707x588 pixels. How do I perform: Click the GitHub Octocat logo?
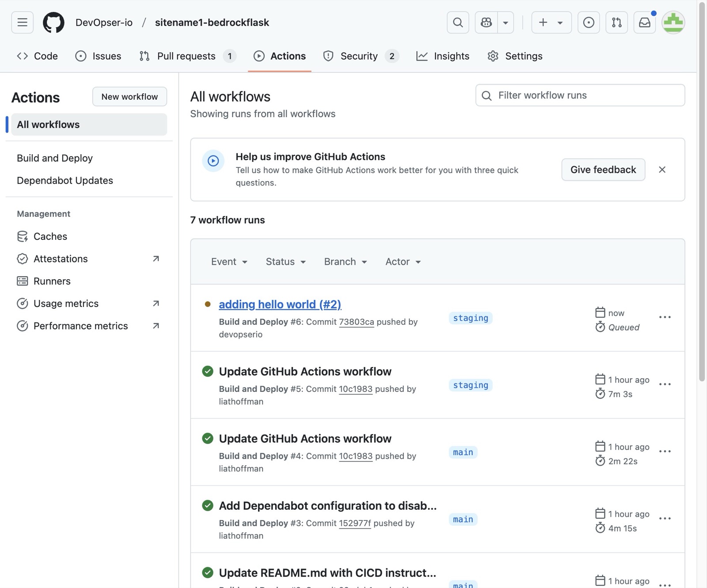pyautogui.click(x=53, y=23)
